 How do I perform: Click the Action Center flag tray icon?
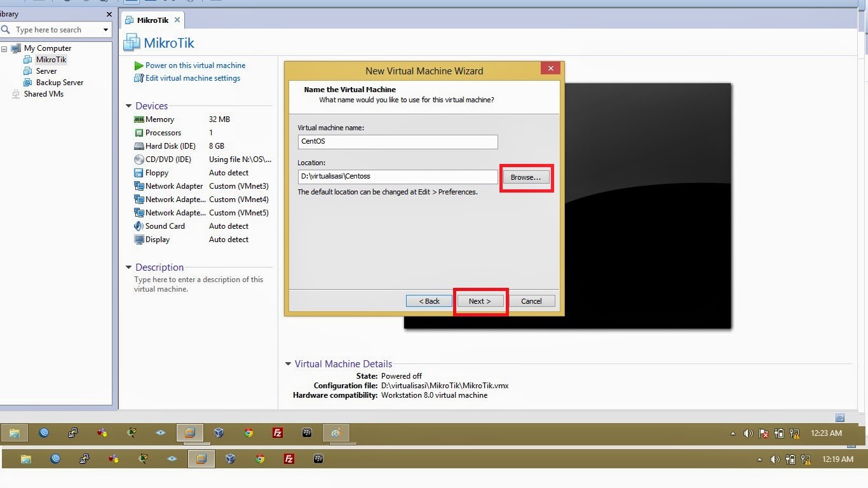(x=764, y=433)
